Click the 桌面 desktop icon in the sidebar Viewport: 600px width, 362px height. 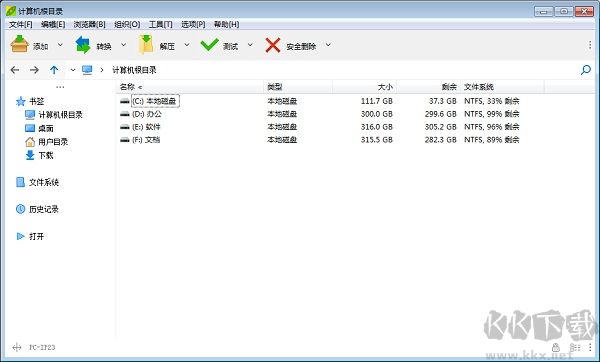click(x=30, y=128)
